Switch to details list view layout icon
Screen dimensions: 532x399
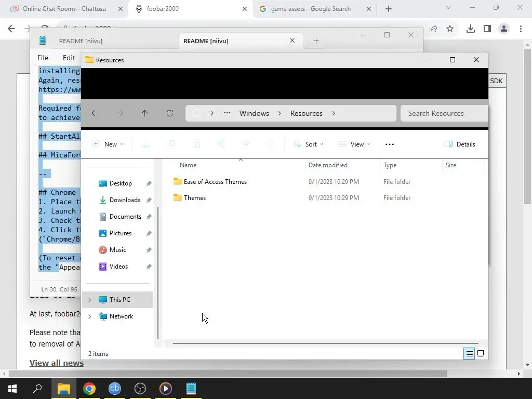(x=469, y=353)
